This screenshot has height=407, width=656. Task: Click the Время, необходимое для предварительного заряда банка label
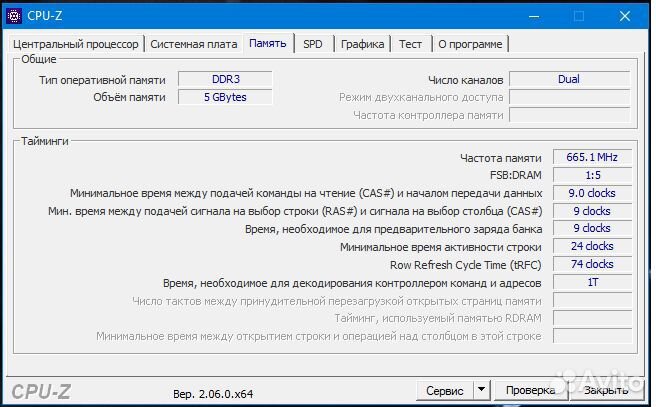point(393,229)
